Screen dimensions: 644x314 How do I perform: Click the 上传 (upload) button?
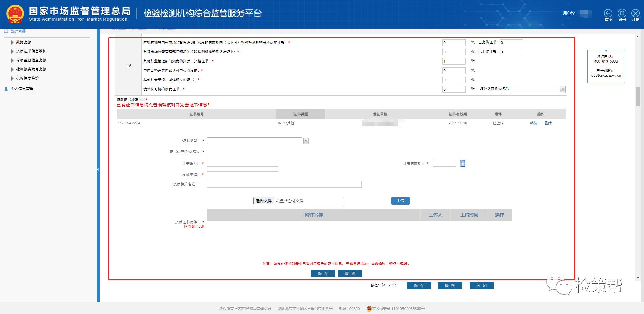[x=400, y=201]
